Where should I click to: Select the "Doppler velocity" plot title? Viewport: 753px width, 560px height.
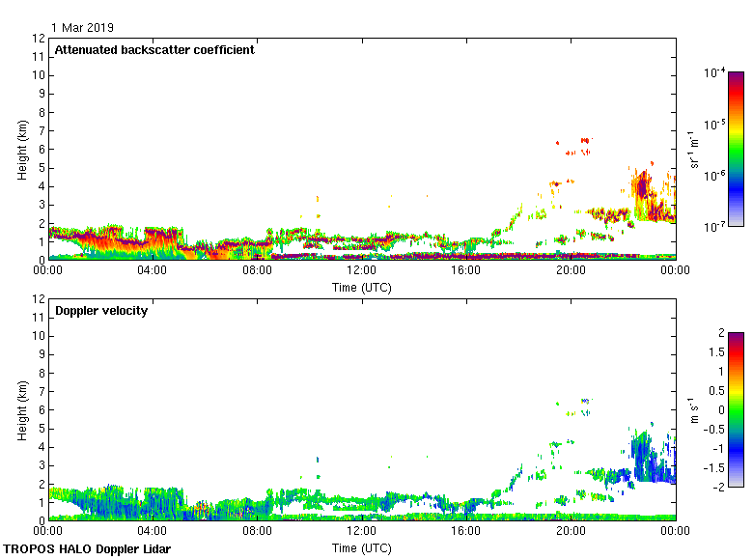tap(101, 311)
